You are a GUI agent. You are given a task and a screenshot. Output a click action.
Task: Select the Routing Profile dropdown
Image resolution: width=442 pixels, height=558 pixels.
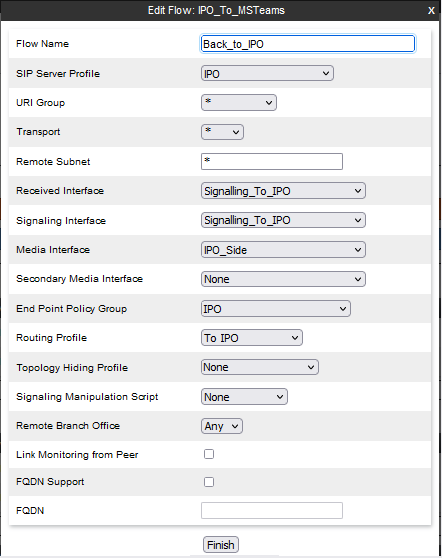252,338
